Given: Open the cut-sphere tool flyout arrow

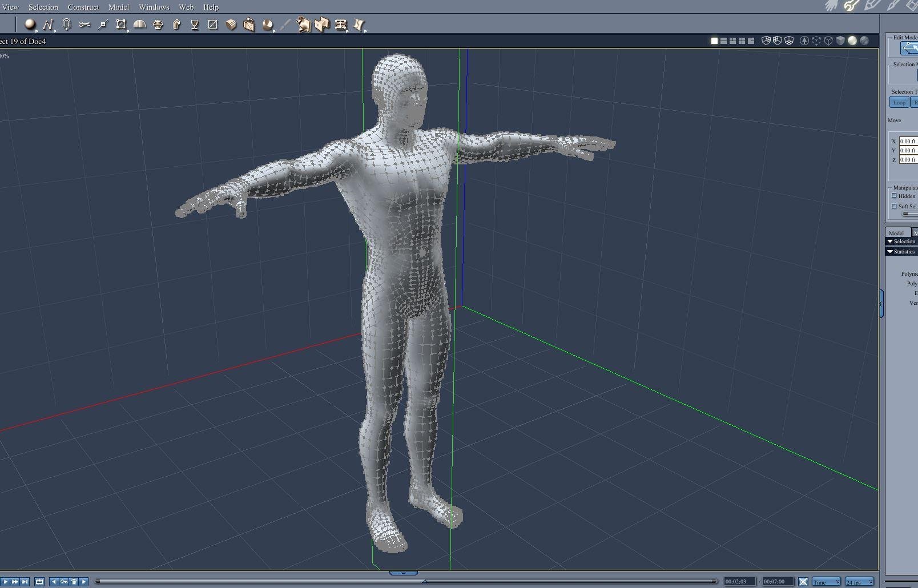Looking at the screenshot, I should [275, 30].
